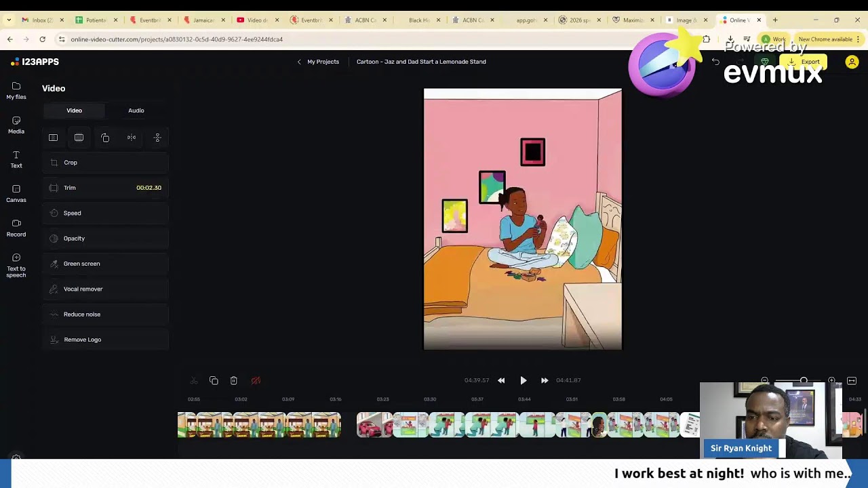Screen dimensions: 868x488
Task: Open the Media panel
Action: (16, 125)
